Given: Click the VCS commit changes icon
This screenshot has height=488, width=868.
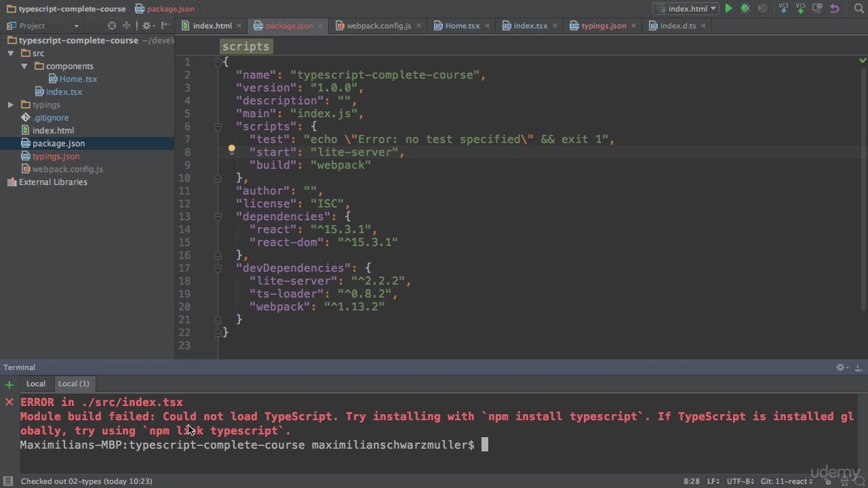Looking at the screenshot, I should [800, 9].
